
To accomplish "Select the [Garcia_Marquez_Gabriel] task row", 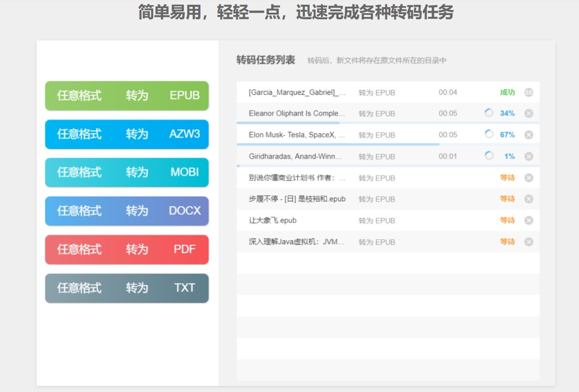I will [x=388, y=92].
